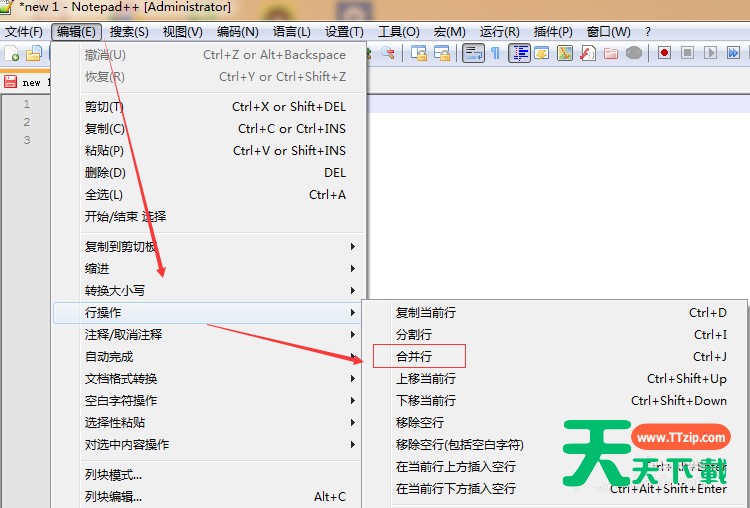
Task: Expand the 文档格式转换 submenu
Action: click(209, 379)
